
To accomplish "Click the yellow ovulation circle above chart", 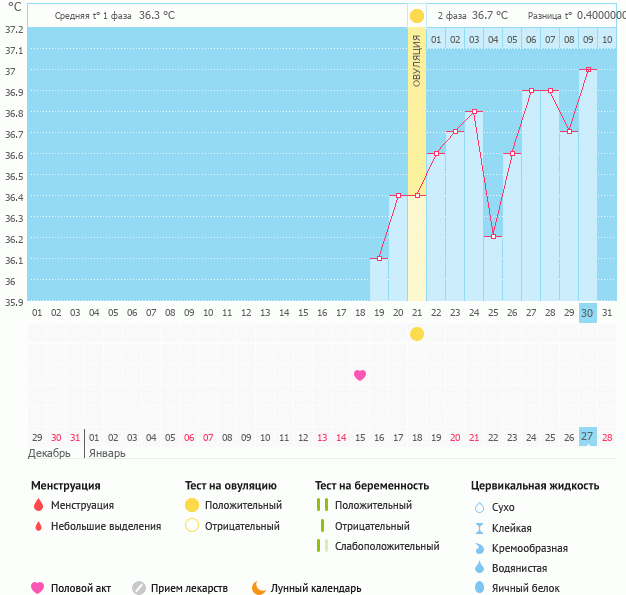I will pos(417,16).
